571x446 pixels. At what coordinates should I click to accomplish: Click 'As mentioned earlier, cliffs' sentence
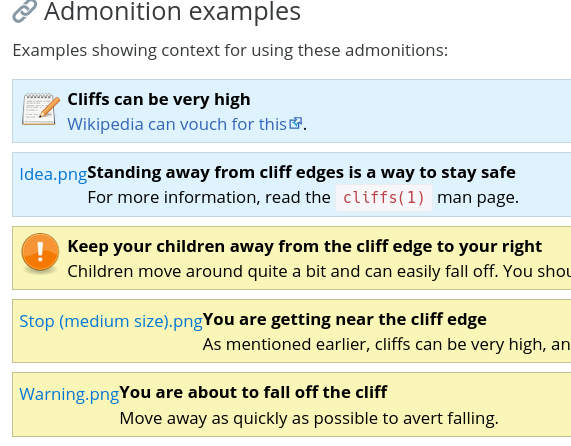tap(387, 344)
